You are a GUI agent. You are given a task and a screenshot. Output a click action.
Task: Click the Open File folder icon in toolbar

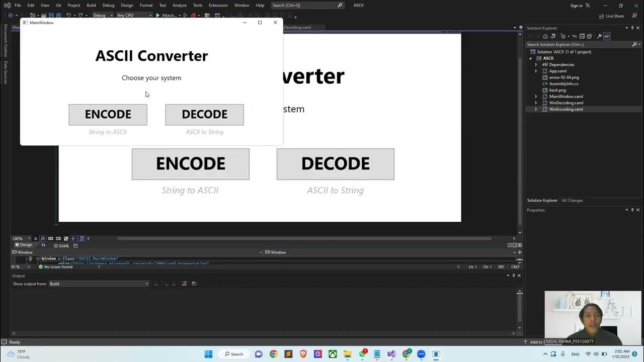(44, 15)
